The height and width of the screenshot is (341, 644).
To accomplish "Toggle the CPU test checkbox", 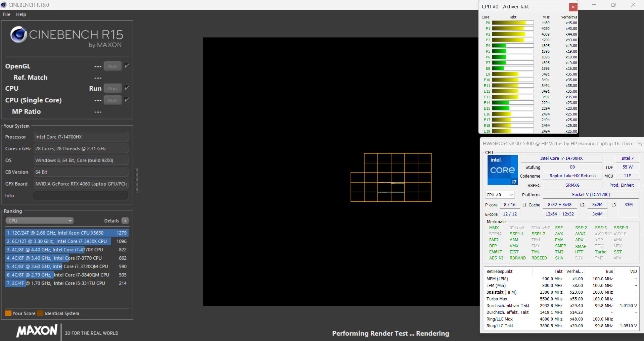I will click(x=127, y=88).
